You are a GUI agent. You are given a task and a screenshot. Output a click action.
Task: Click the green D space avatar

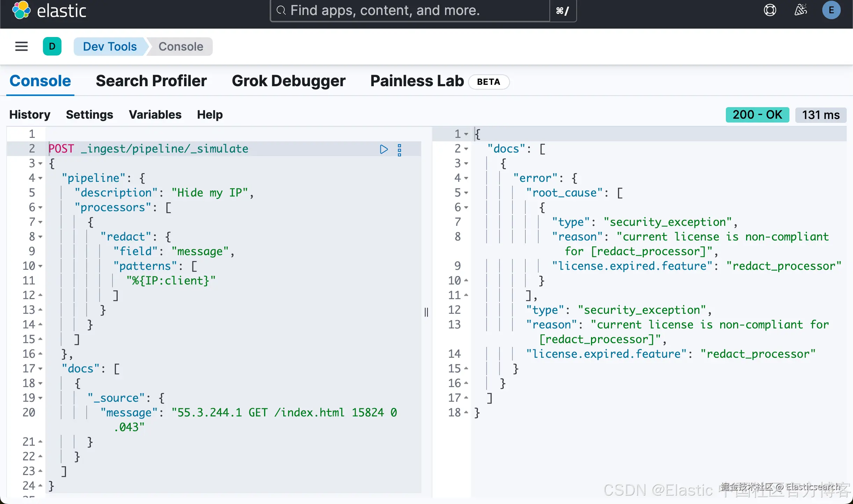pyautogui.click(x=52, y=46)
